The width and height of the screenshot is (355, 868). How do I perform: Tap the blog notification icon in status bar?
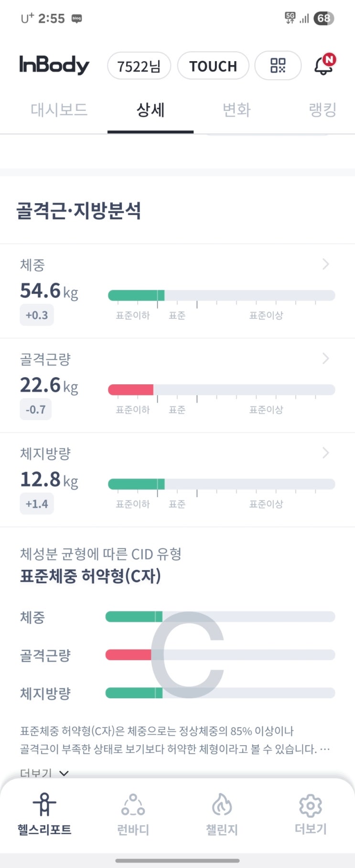(x=76, y=19)
